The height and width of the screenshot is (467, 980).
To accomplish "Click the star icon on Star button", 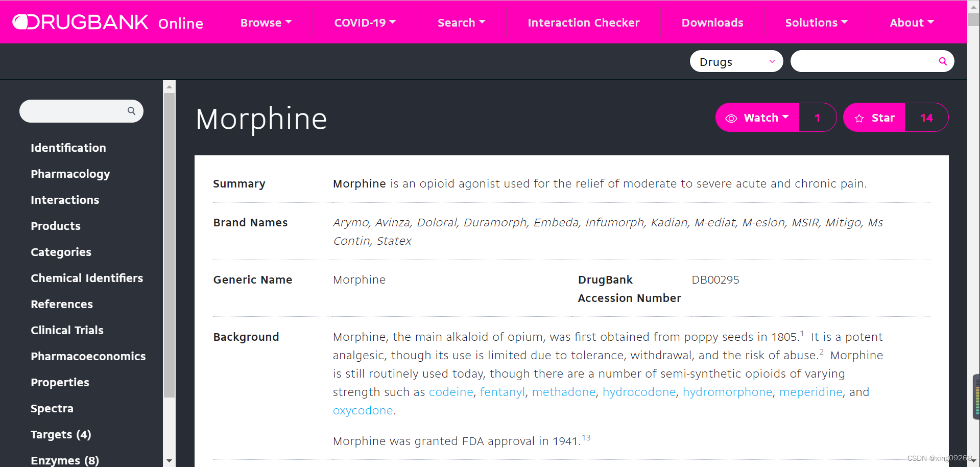I will [859, 118].
